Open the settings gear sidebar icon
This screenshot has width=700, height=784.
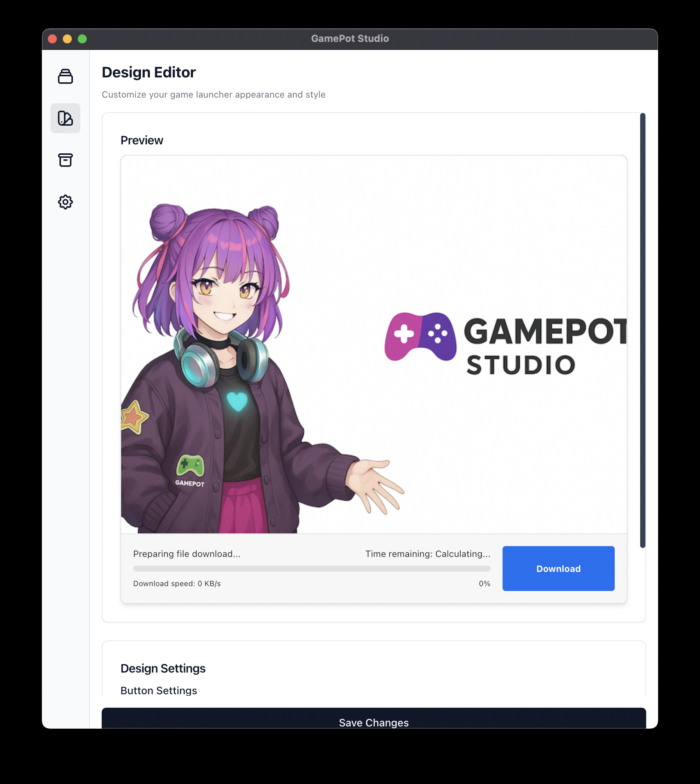[x=65, y=202]
